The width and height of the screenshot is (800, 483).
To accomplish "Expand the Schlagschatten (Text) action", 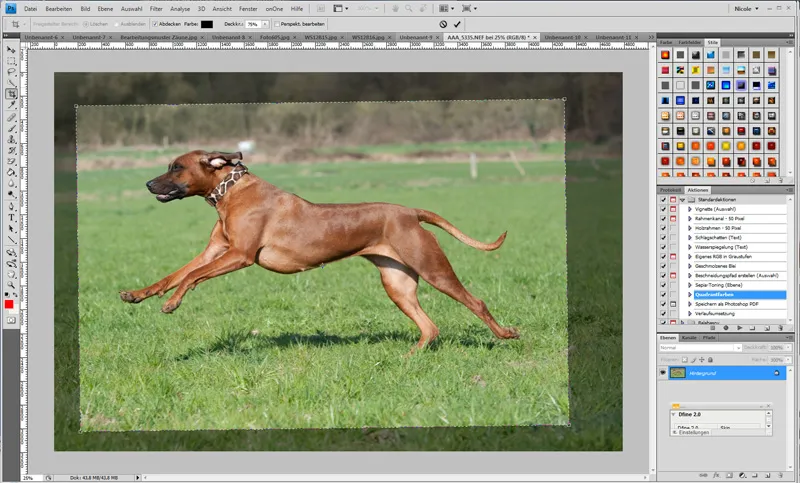I will 690,238.
